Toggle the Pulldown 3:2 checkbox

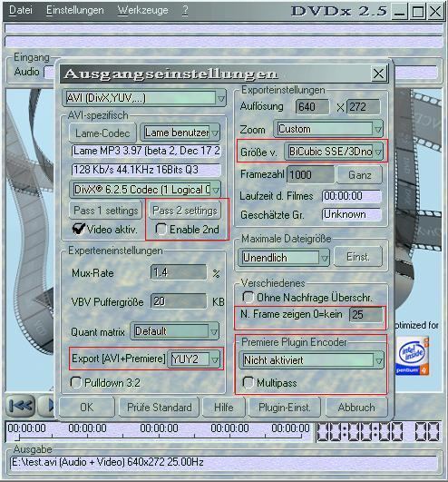click(x=75, y=382)
